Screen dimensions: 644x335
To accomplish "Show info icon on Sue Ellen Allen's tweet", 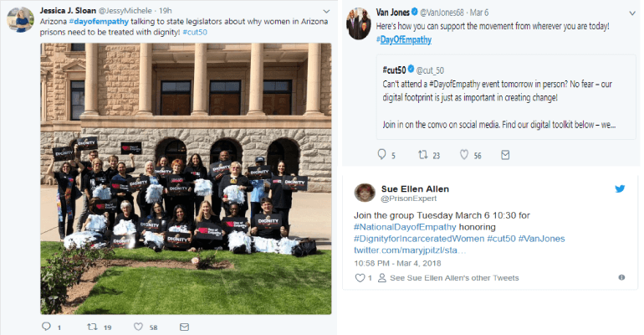I will 621,277.
